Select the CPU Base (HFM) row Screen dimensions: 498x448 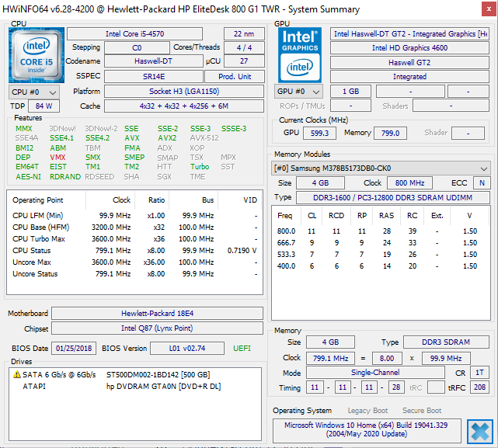tap(134, 227)
